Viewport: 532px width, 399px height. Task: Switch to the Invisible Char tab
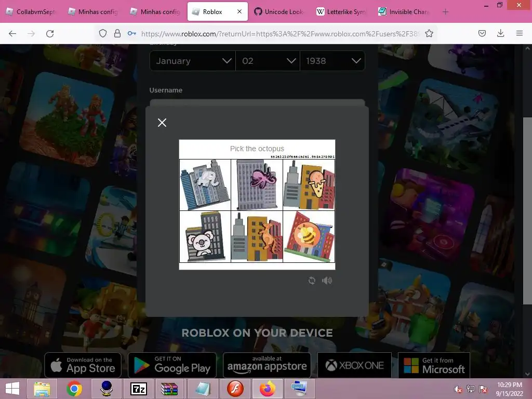pyautogui.click(x=404, y=12)
